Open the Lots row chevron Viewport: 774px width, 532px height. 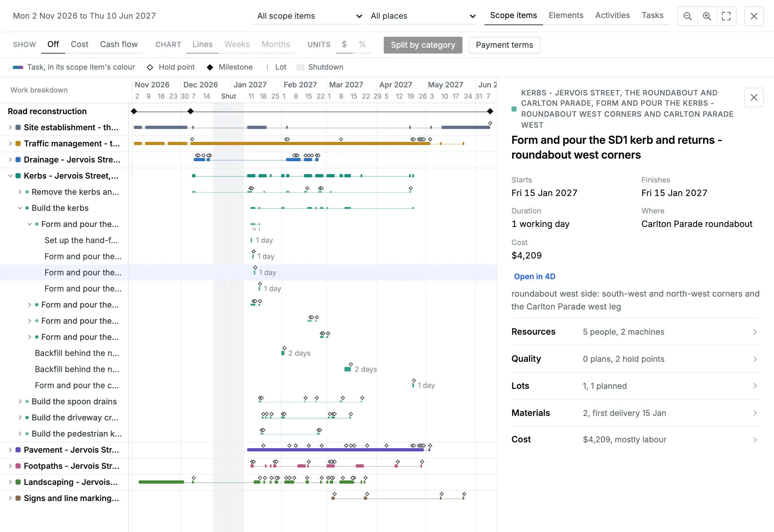[755, 386]
